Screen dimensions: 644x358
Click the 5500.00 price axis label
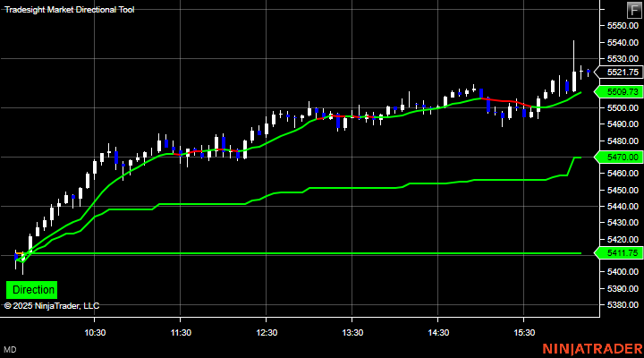click(623, 107)
